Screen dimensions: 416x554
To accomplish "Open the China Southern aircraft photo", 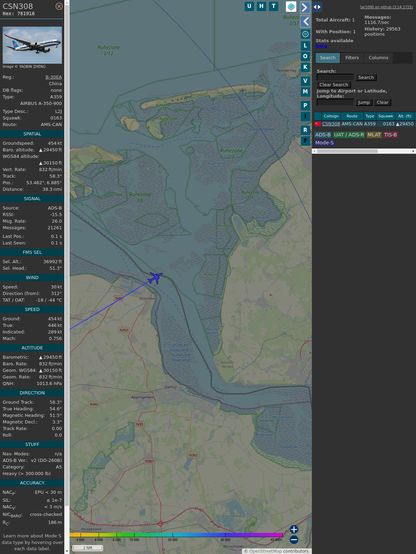I will pyautogui.click(x=32, y=45).
